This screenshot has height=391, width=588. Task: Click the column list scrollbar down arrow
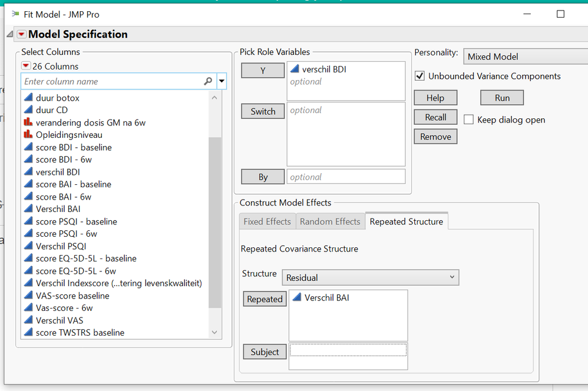[214, 332]
